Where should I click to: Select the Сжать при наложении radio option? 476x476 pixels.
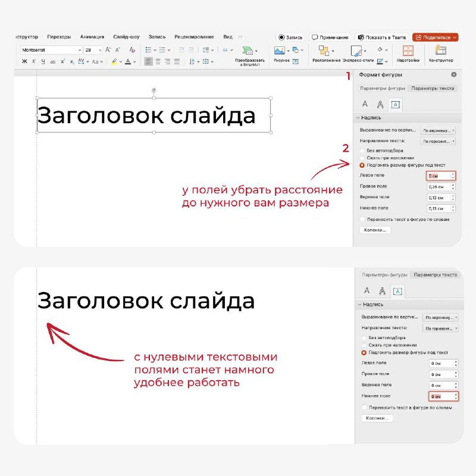pos(362,158)
